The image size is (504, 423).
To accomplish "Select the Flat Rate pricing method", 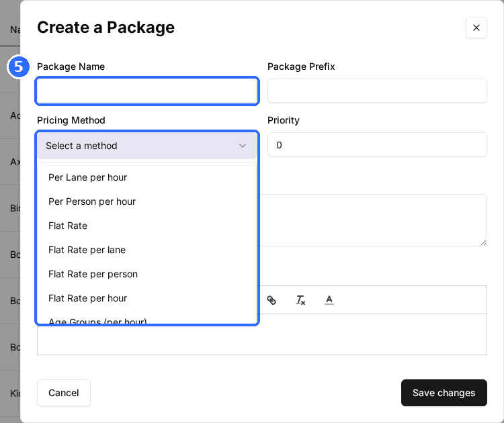I will tap(147, 226).
